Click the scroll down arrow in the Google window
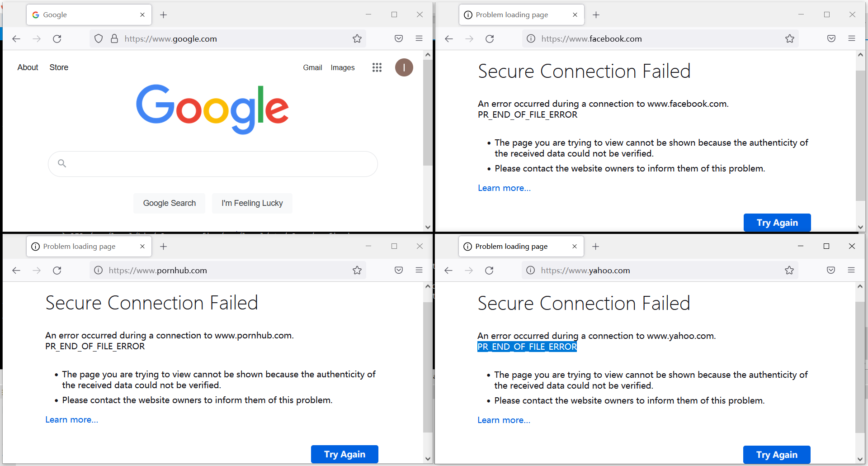The image size is (868, 466). pos(428,227)
